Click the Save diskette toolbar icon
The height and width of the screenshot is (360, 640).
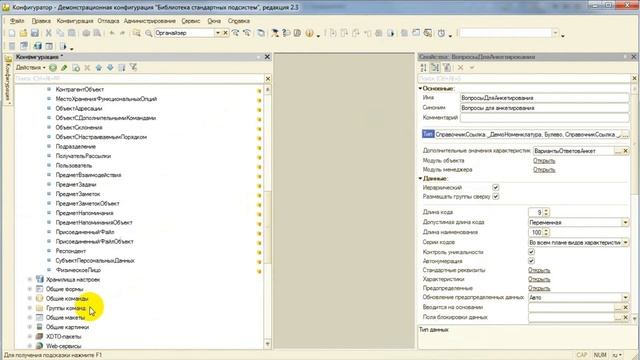coord(35,33)
